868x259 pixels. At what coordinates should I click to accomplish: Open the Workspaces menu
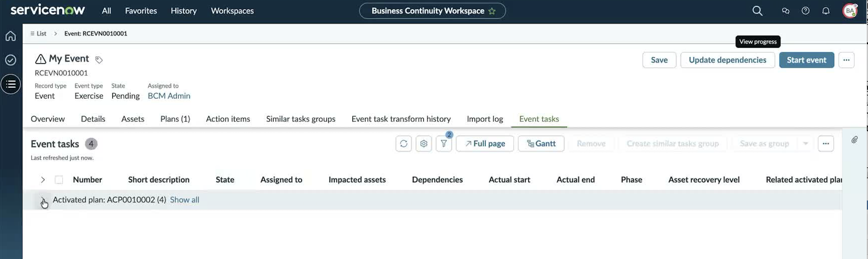[x=232, y=11]
